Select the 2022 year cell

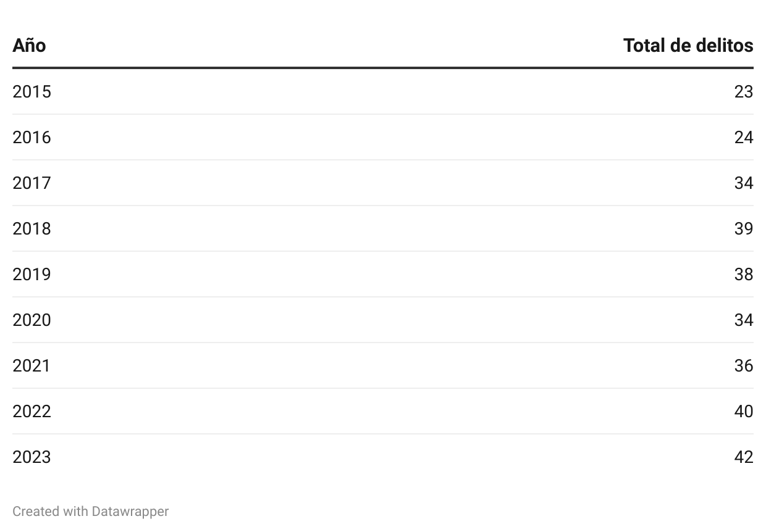tap(32, 412)
